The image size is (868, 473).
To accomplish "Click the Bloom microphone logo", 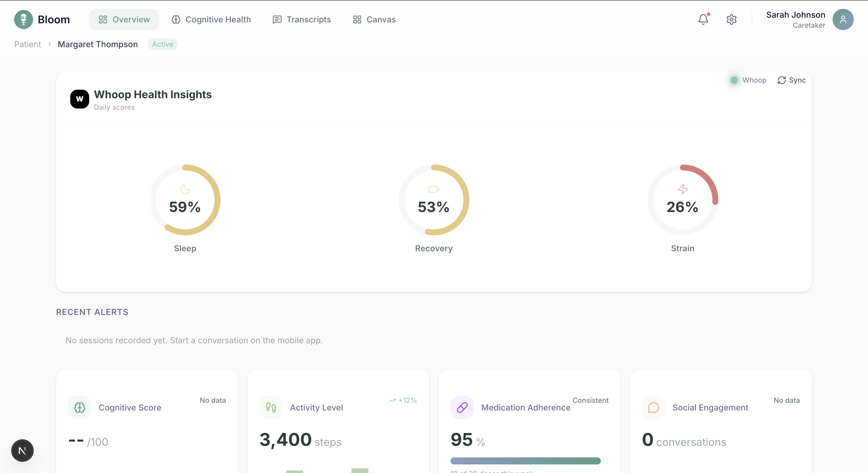I will click(x=24, y=19).
